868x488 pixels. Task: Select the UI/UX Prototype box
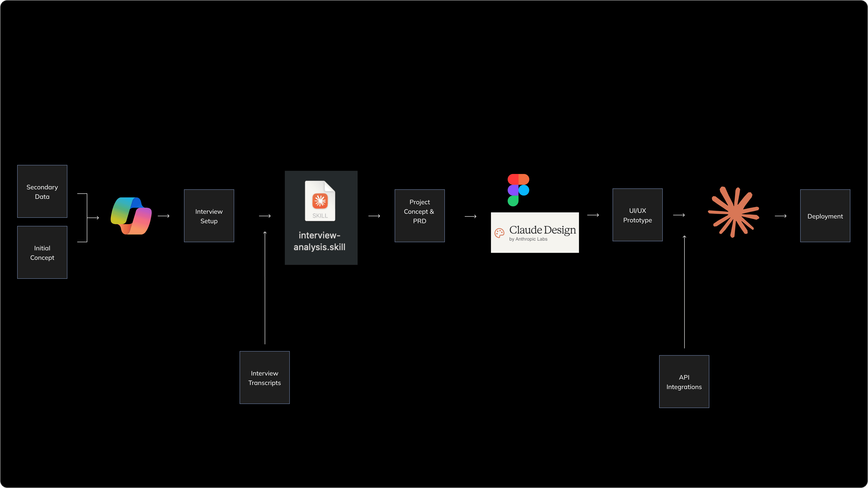pos(637,215)
